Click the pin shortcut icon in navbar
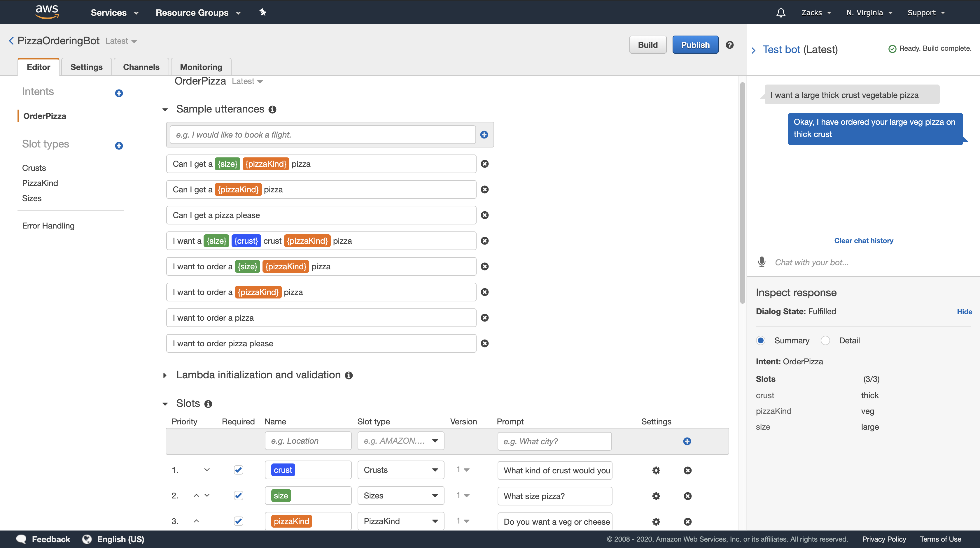Image resolution: width=980 pixels, height=548 pixels. pos(262,13)
